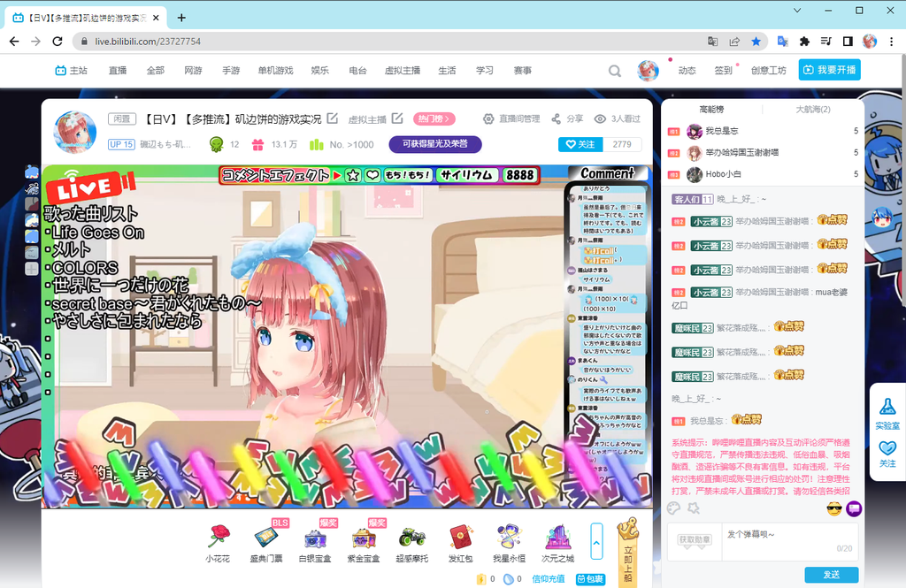Click the edit pencil beside stream title
Screen dimensions: 906x588
(x=333, y=118)
